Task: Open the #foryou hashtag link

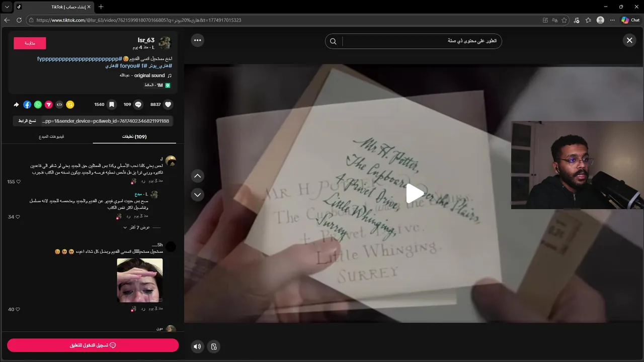Action: 129,66
